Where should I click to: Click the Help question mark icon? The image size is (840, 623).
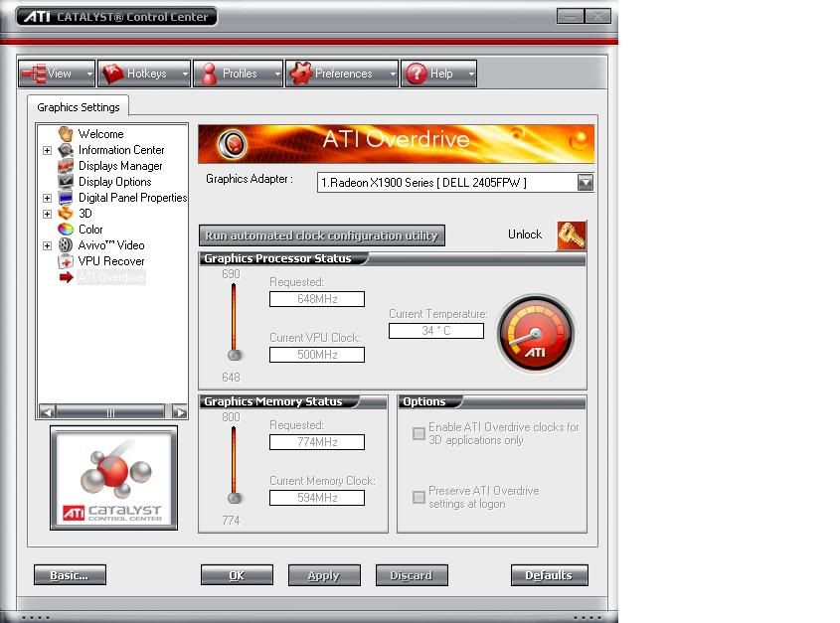click(417, 74)
